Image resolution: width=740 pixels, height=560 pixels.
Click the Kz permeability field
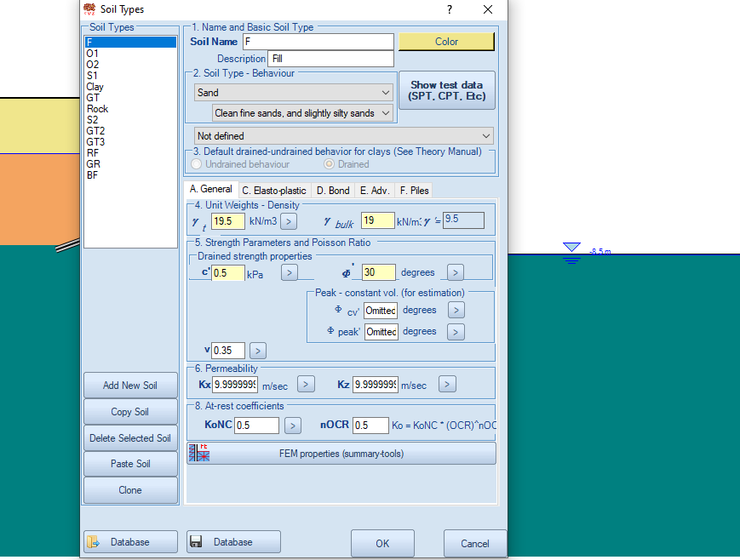pyautogui.click(x=376, y=385)
